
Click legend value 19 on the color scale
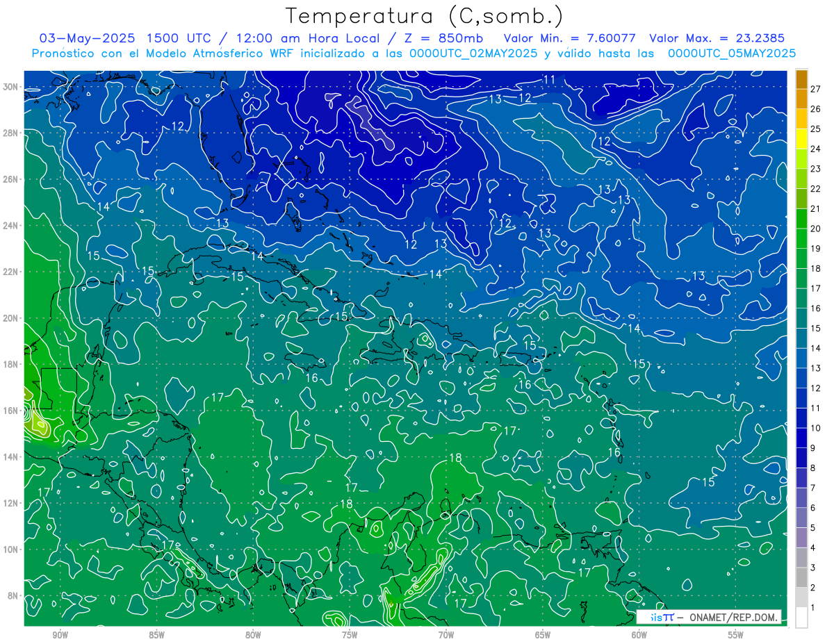[x=815, y=248]
